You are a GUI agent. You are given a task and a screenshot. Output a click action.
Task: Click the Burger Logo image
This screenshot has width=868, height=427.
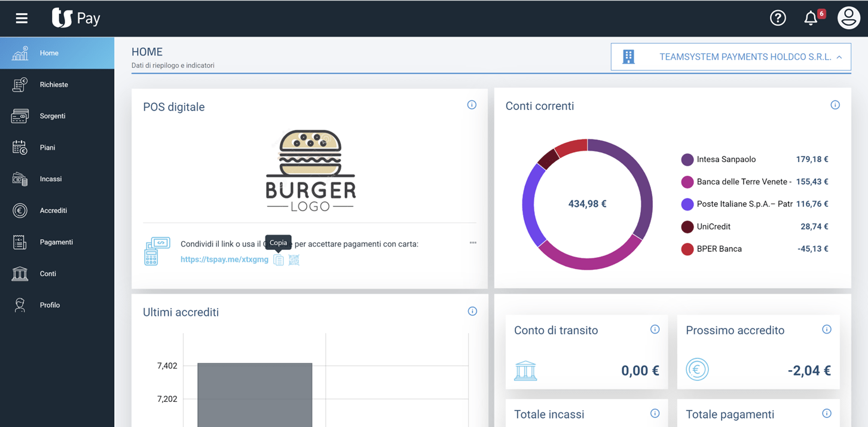(310, 170)
